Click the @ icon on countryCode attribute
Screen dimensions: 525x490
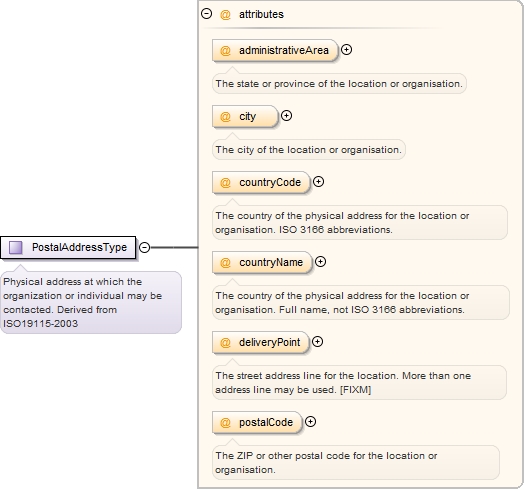pyautogui.click(x=225, y=183)
